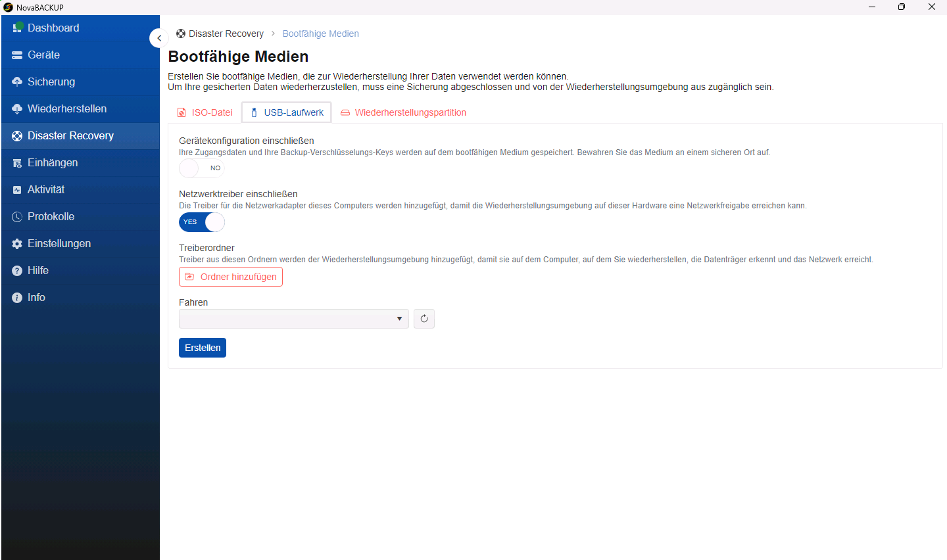Click the Erstellen button
This screenshot has height=560, width=947.
203,348
